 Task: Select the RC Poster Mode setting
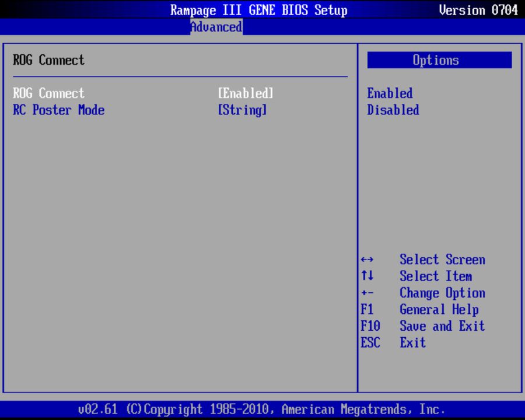coord(58,110)
